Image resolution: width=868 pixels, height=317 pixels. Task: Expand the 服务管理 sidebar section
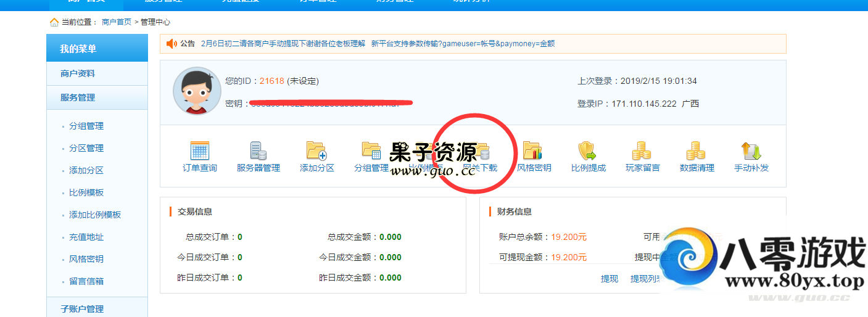coord(78,97)
